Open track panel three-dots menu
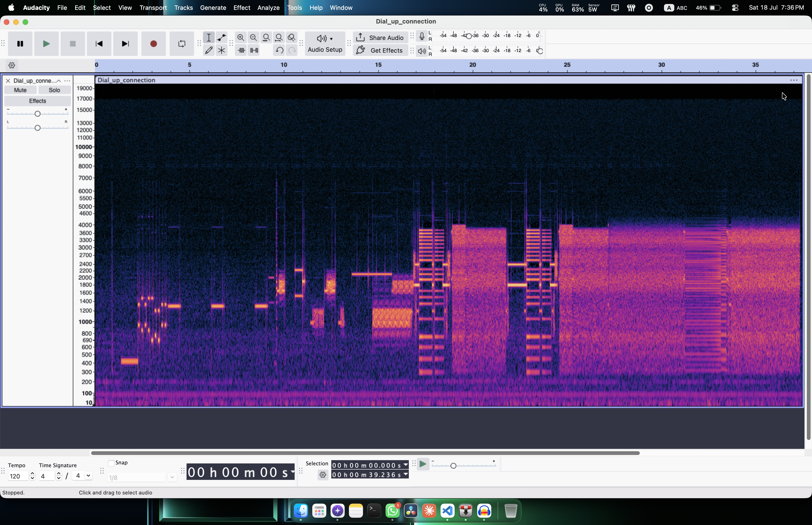The height and width of the screenshot is (525, 812). click(x=67, y=81)
